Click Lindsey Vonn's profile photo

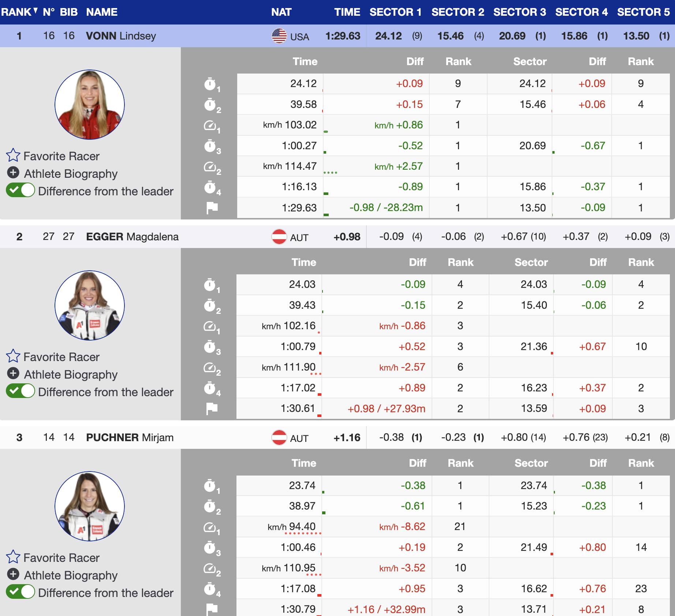pos(90,105)
